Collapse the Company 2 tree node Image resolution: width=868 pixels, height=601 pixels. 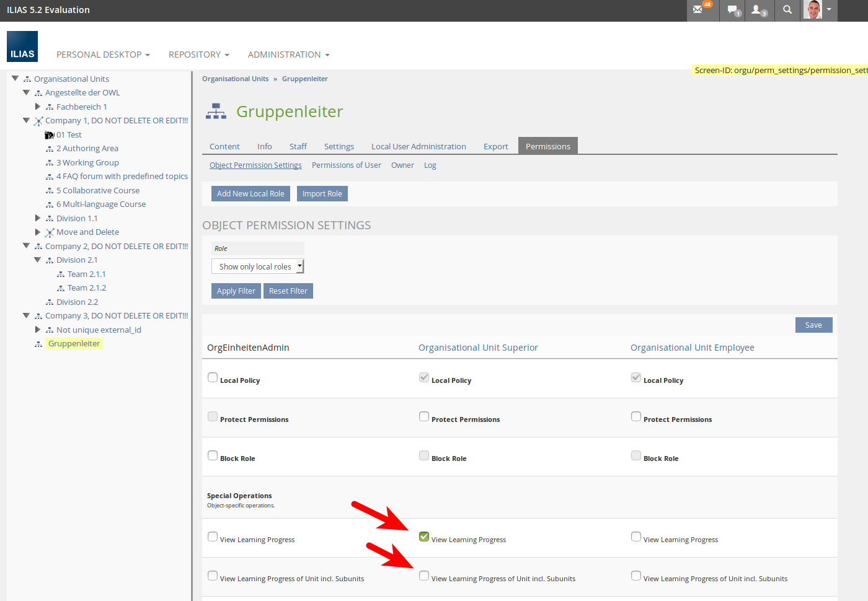tap(26, 246)
